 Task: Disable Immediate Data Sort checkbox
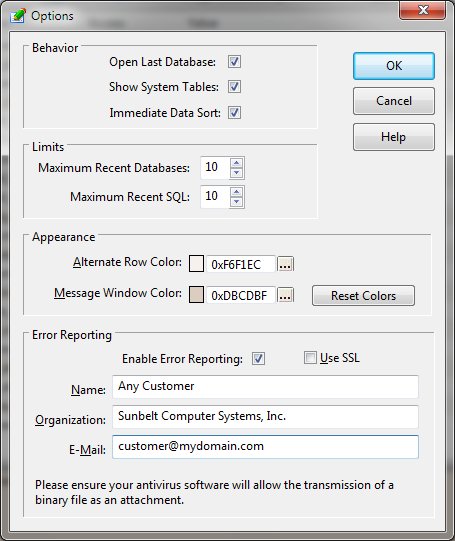click(234, 112)
